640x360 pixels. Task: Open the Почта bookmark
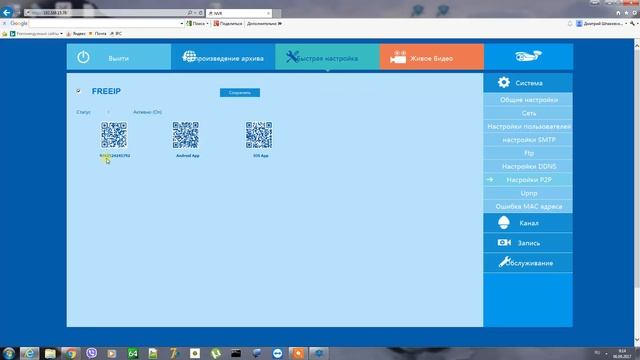(x=98, y=34)
